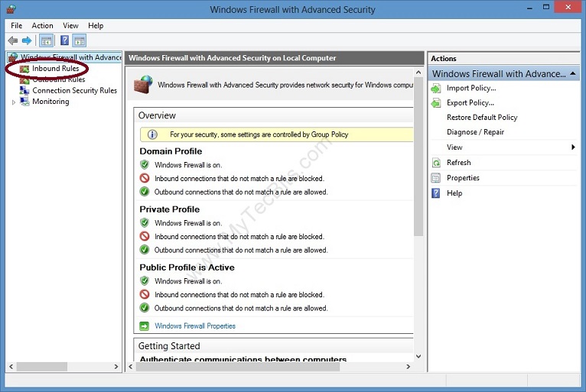Click the Inbound Rules icon in the tree
586x392 pixels.
pyautogui.click(x=24, y=69)
